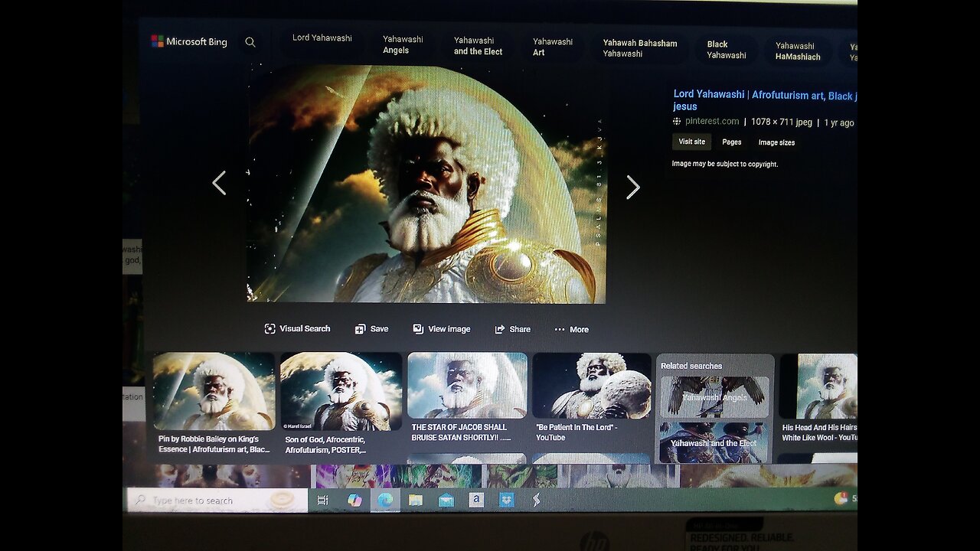The image size is (980, 551).
Task: Click the View image button
Action: coord(442,328)
